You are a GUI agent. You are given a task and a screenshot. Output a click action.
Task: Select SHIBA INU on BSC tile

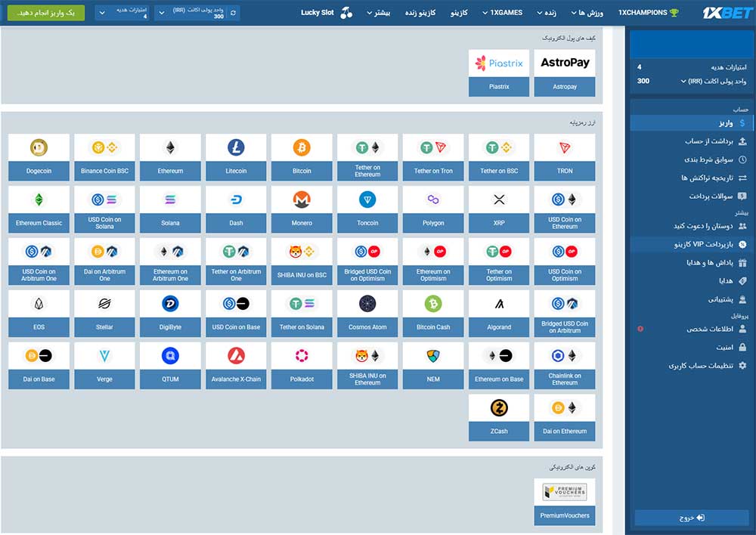click(x=302, y=261)
